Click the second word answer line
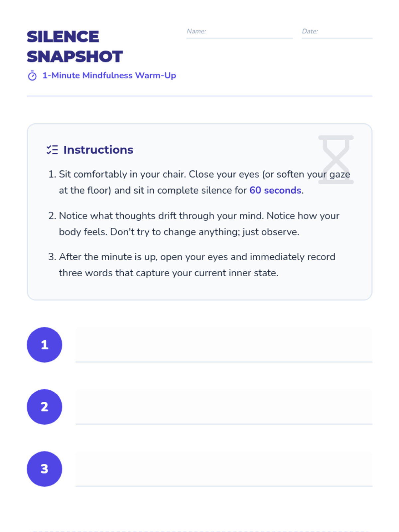The image size is (399, 532). pyautogui.click(x=224, y=408)
